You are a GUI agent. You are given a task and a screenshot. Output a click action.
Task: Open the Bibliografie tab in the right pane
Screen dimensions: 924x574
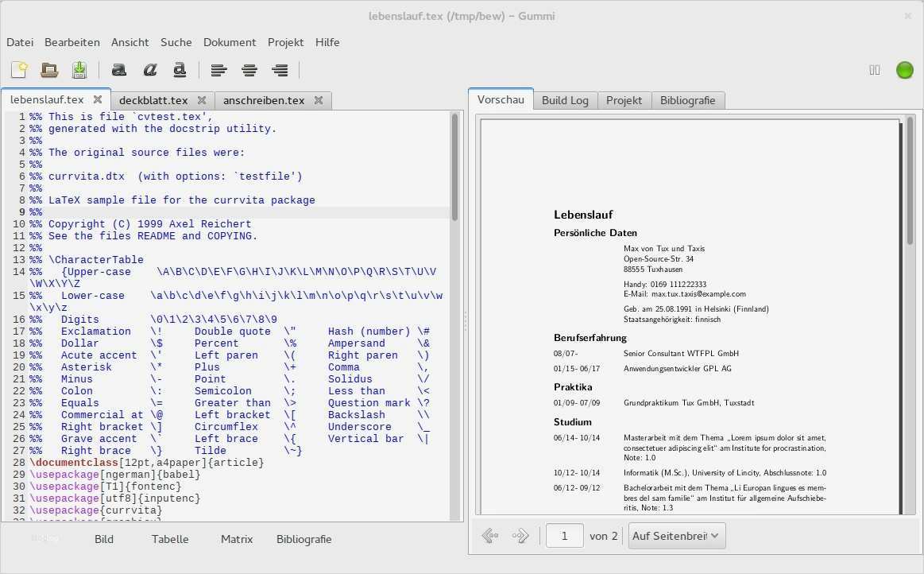688,100
